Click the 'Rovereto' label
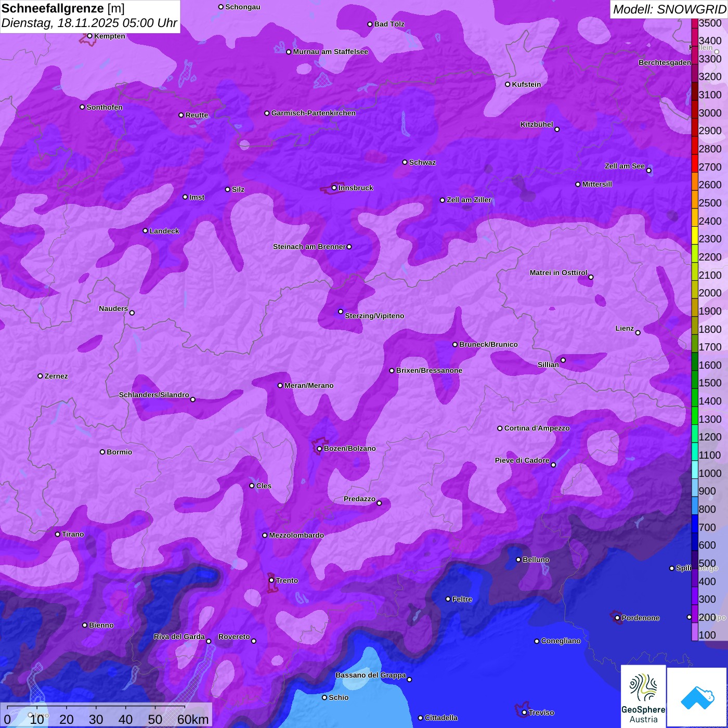The height and width of the screenshot is (728, 728). tap(234, 636)
